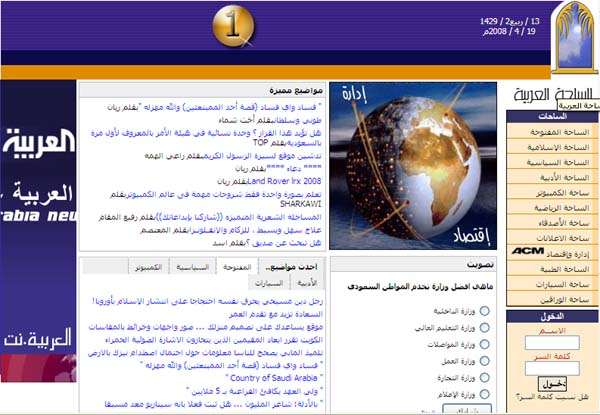600x415 pixels.
Task: Select radio option وزارة المواصلات
Action: tap(484, 344)
